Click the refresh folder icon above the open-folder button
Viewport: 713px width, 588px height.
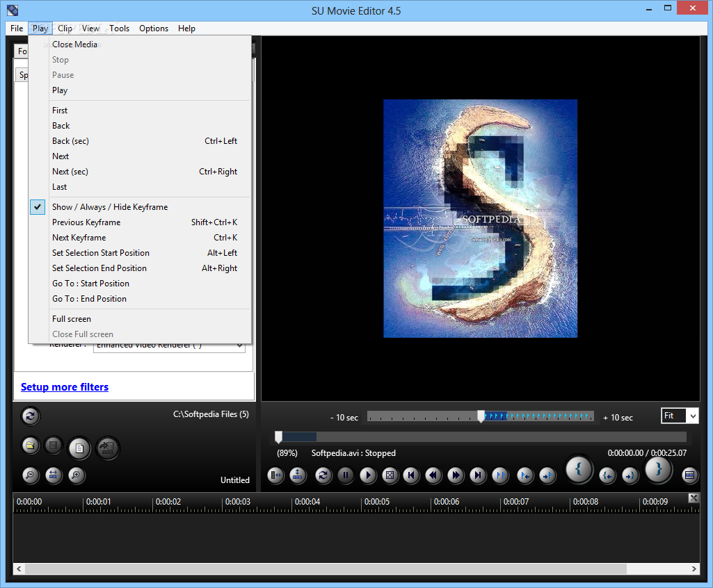coord(31,416)
